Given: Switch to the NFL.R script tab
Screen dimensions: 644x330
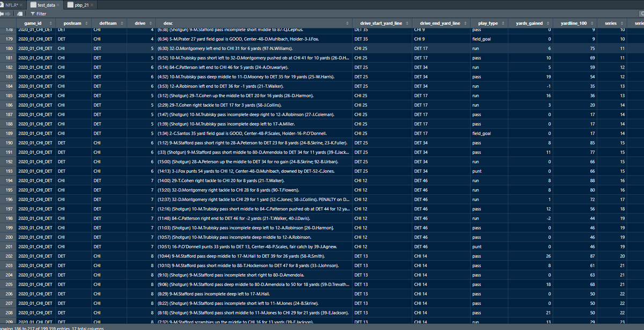Looking at the screenshot, I should point(13,5).
